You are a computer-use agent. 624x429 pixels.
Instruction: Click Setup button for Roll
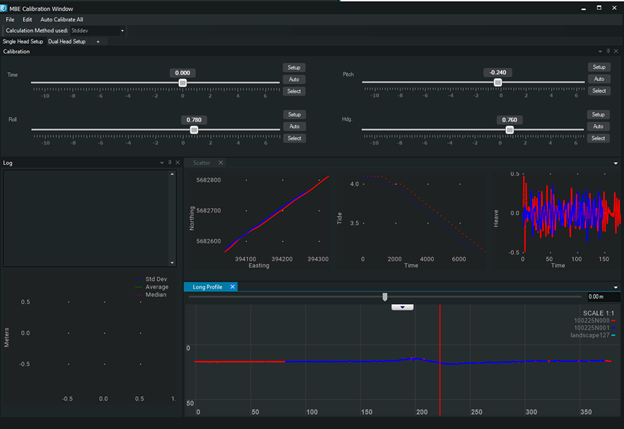294,115
